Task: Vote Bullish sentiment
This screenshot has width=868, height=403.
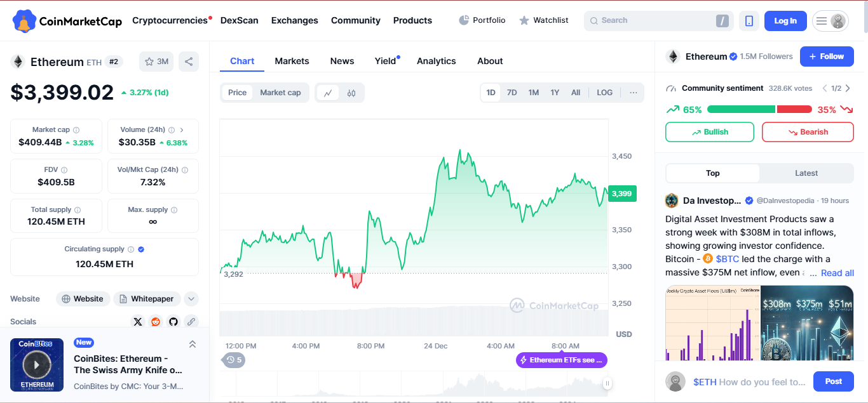Action: click(710, 132)
